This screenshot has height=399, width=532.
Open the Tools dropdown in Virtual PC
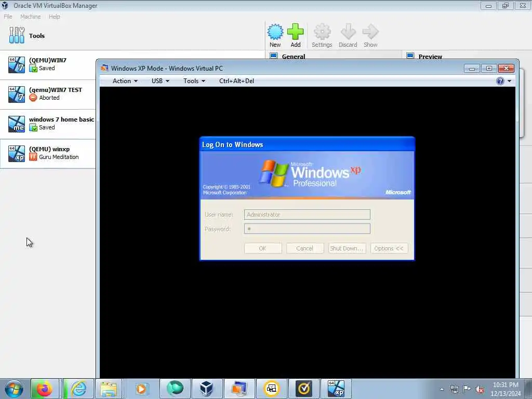pos(194,81)
